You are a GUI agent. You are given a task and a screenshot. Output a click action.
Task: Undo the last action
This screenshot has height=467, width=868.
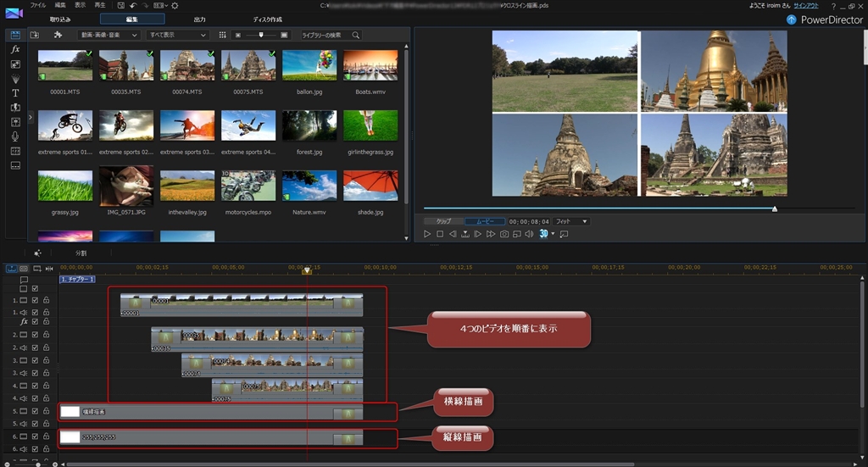click(x=133, y=6)
